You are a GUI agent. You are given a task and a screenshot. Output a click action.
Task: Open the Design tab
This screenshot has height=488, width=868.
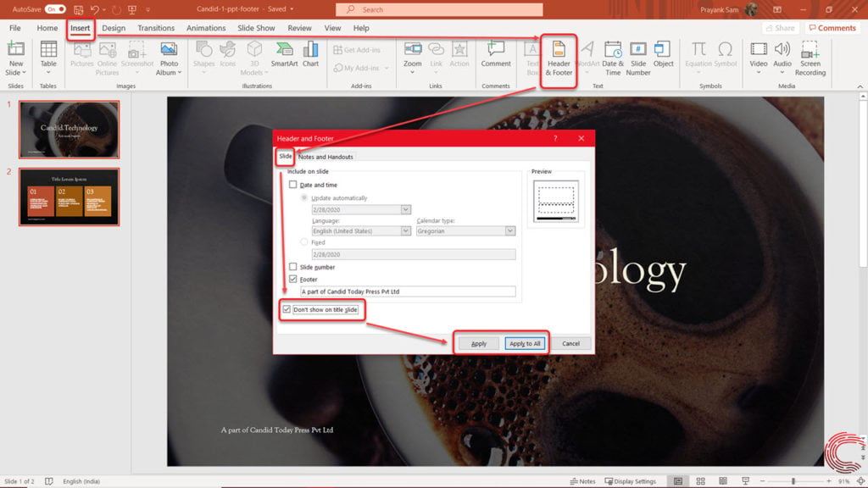coord(114,28)
